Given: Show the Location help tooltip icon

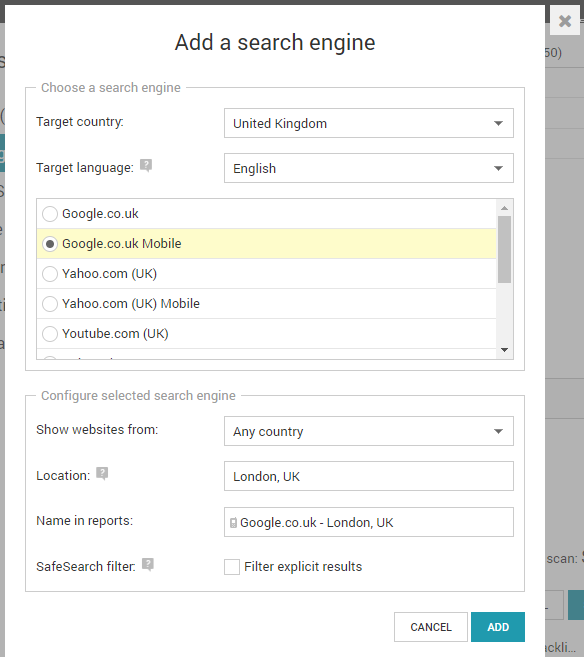Looking at the screenshot, I should click(102, 473).
